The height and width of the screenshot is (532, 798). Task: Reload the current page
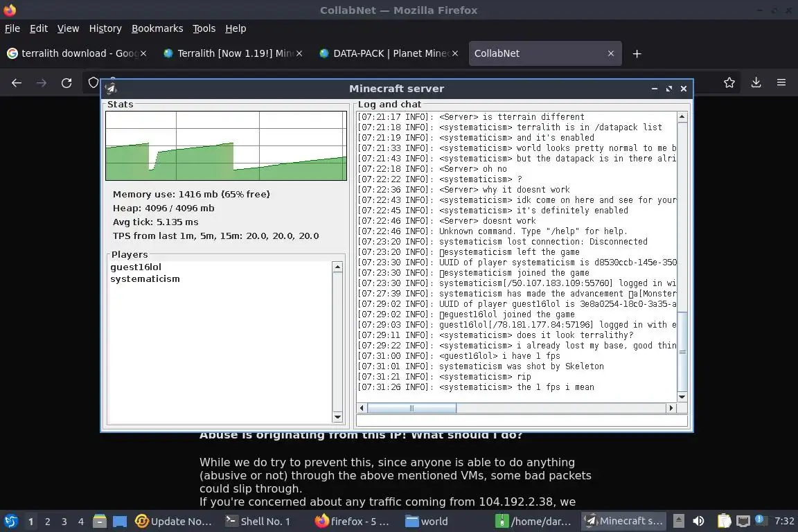[x=66, y=82]
